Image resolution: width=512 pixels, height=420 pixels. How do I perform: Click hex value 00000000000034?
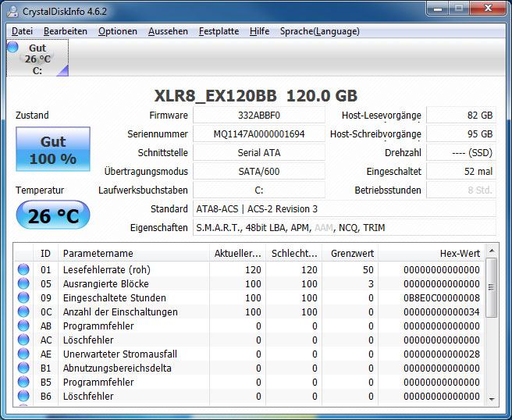pos(442,312)
